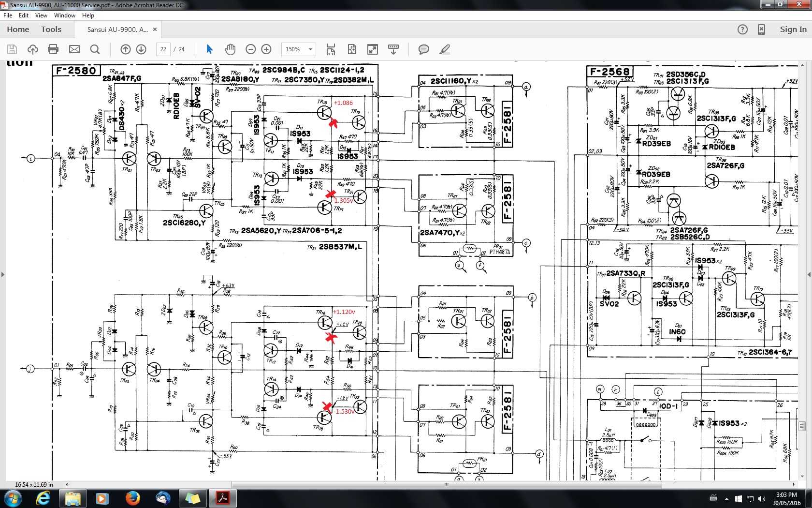
Task: Go to the previous page with the up arrow
Action: (x=125, y=49)
